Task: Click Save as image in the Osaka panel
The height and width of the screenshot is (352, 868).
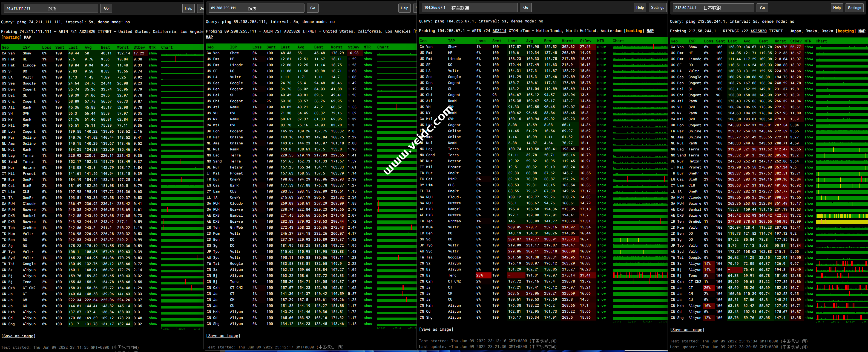Action: coord(687,330)
